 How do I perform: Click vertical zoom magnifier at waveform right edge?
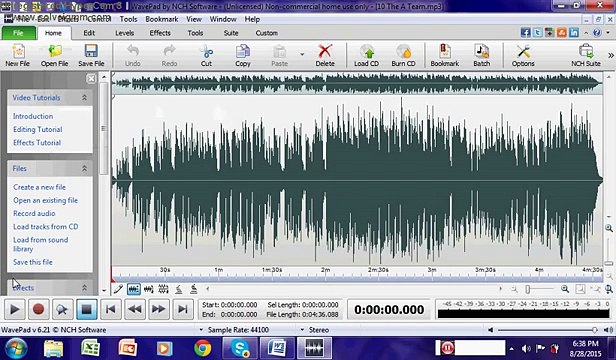609,228
